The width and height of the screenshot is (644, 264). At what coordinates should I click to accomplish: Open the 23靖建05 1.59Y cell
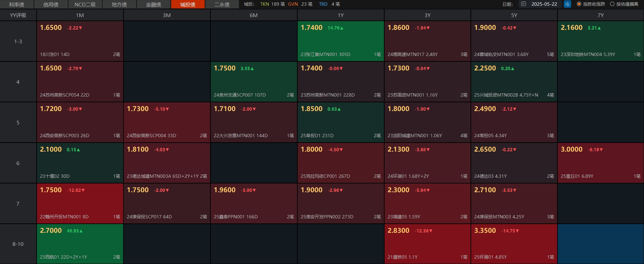[428, 204]
